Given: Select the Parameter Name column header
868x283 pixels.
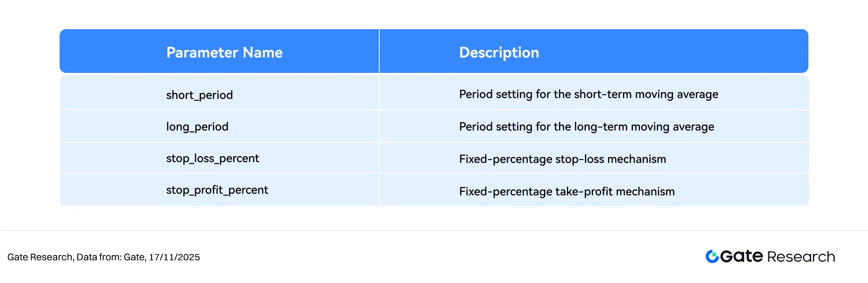Looking at the screenshot, I should 224,53.
